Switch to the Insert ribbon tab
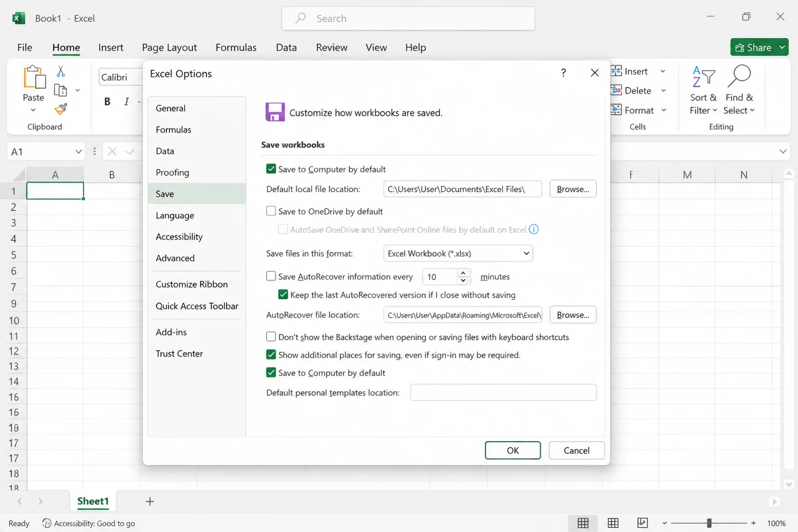The image size is (798, 532). 111,47
